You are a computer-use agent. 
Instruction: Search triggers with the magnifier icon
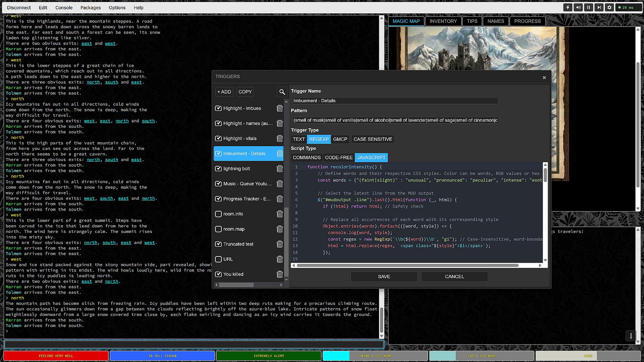tap(282, 92)
